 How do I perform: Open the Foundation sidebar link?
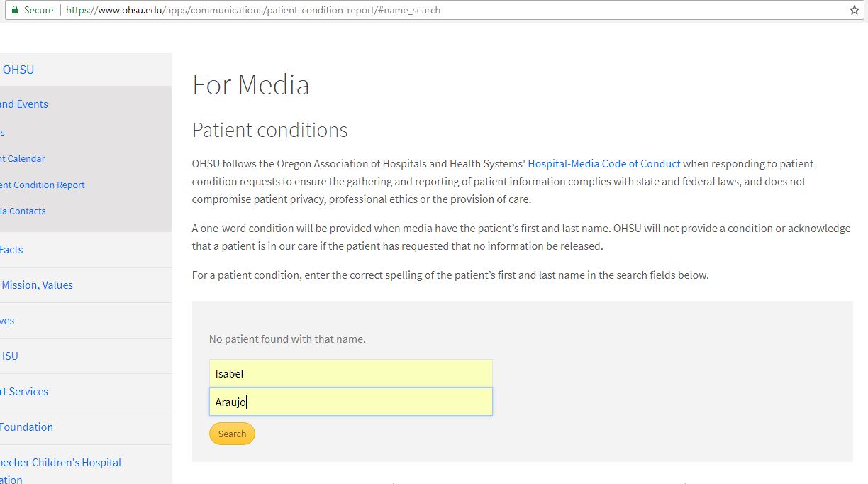tap(26, 427)
